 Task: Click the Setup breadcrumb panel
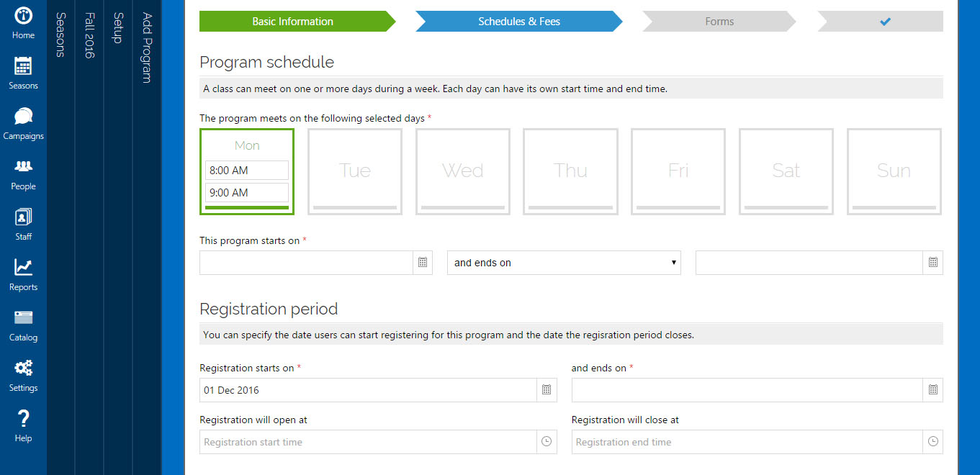(118, 29)
